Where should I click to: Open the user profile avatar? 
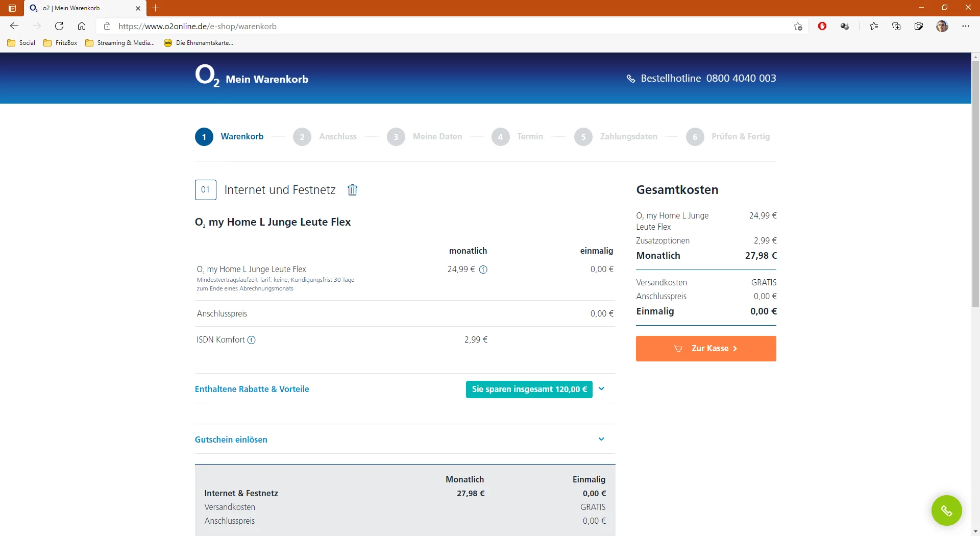[x=942, y=26]
